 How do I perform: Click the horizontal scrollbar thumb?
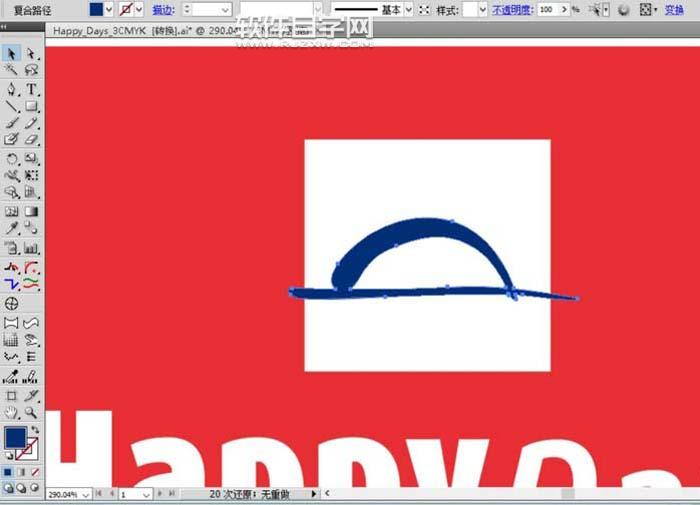point(568,493)
